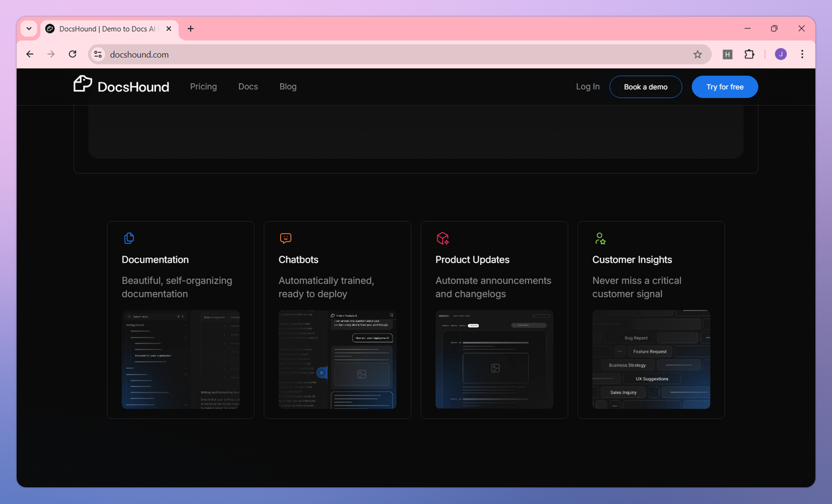Click the DocsHound dog logo
832x504 pixels.
click(x=83, y=83)
